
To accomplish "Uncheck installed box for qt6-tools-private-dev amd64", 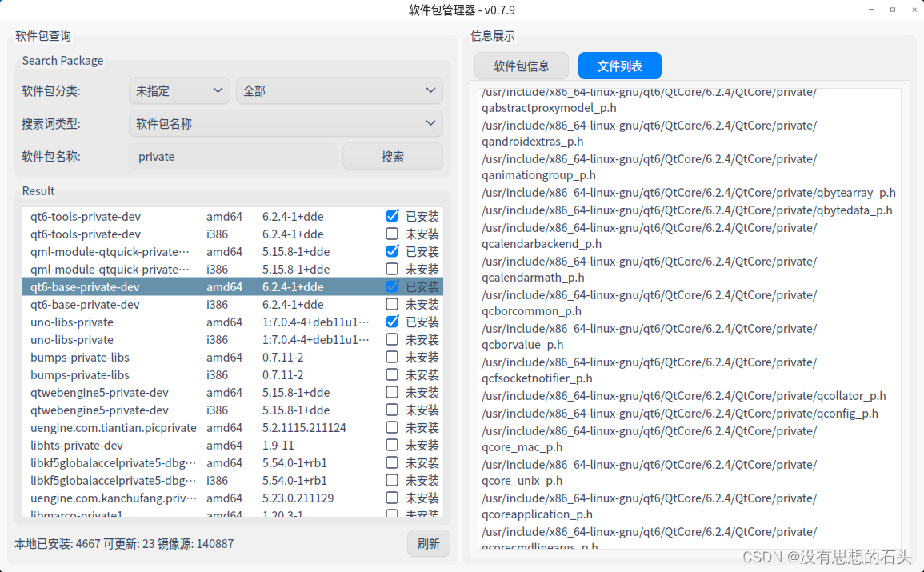I will [x=392, y=216].
